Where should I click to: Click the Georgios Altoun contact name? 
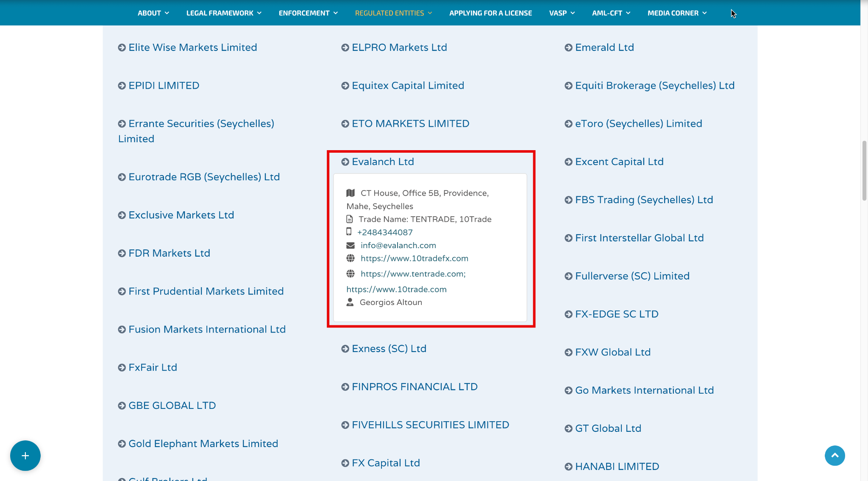tap(391, 302)
